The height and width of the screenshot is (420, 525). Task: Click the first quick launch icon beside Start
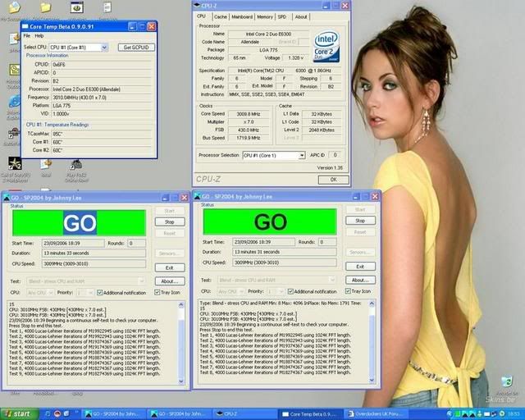[x=48, y=414]
